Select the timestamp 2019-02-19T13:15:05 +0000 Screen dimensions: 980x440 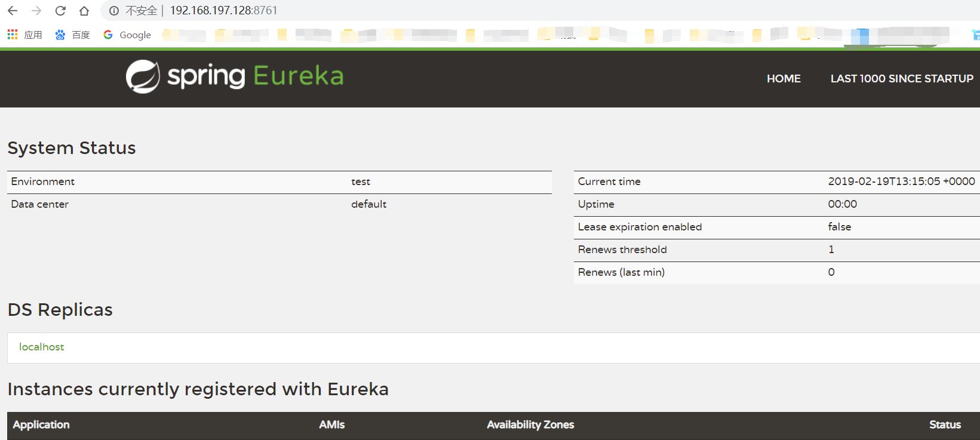click(901, 181)
